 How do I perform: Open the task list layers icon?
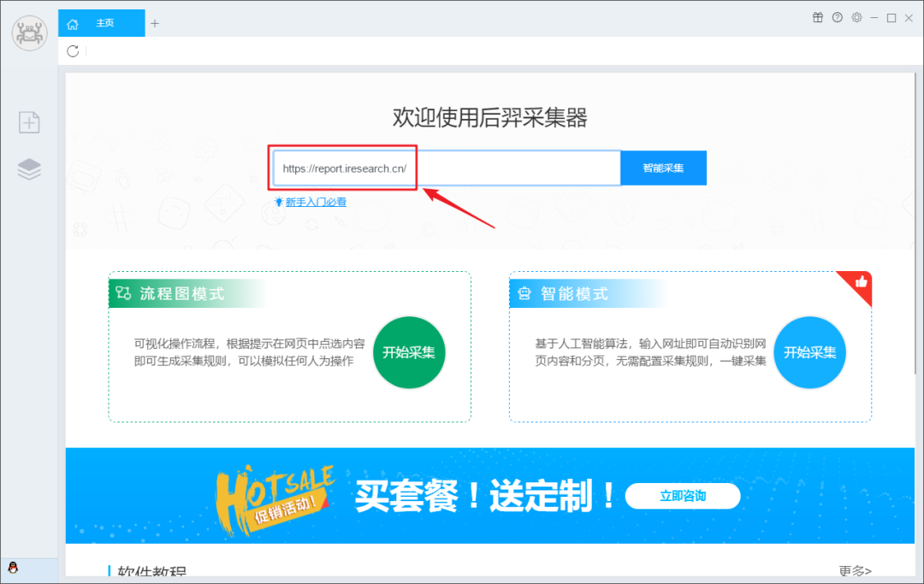[x=29, y=169]
